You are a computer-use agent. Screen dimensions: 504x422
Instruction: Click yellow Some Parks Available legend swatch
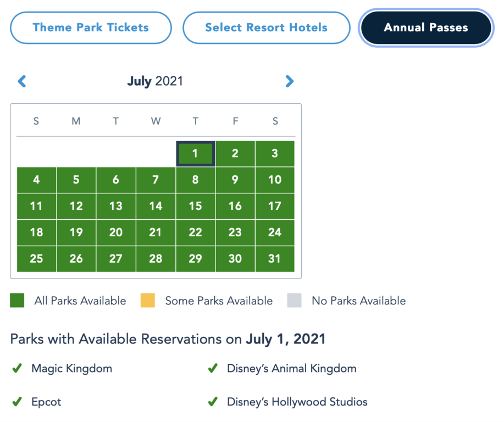(x=147, y=301)
